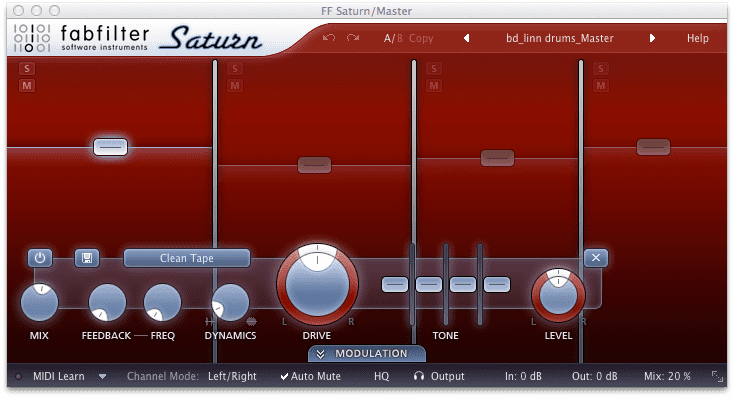Solo the fourth band
This screenshot has height=398, width=734.
[601, 69]
